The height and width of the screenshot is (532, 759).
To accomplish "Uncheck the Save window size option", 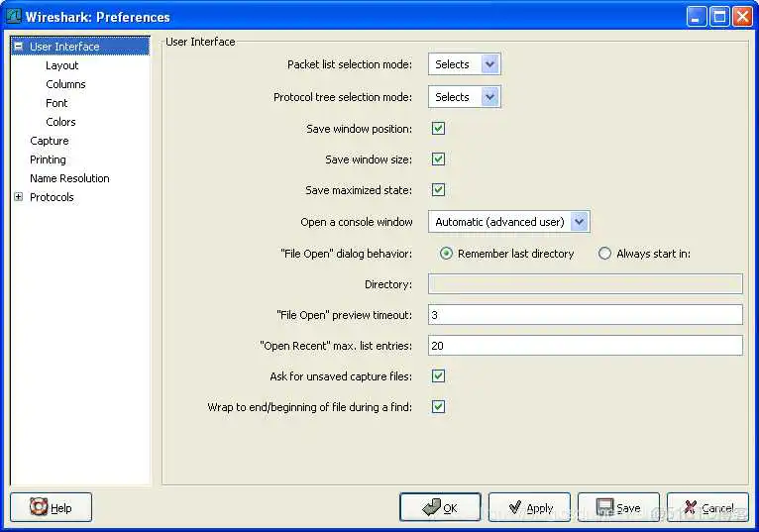I will tap(438, 160).
